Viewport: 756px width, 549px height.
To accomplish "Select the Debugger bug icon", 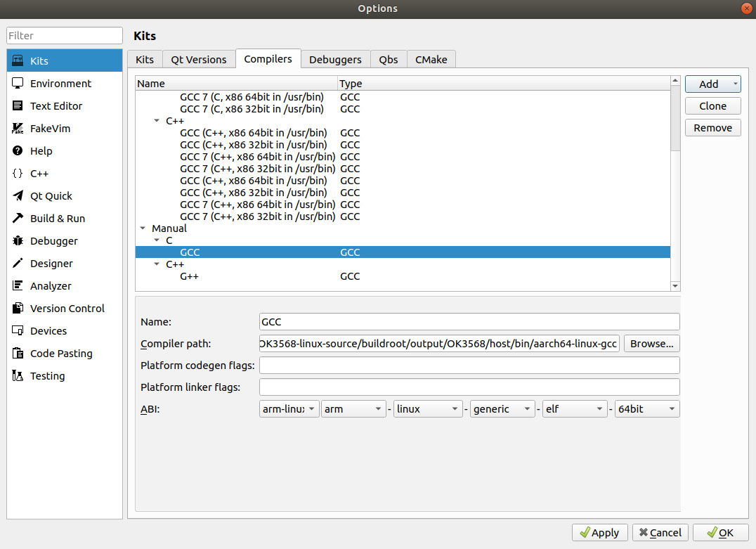I will pos(18,241).
